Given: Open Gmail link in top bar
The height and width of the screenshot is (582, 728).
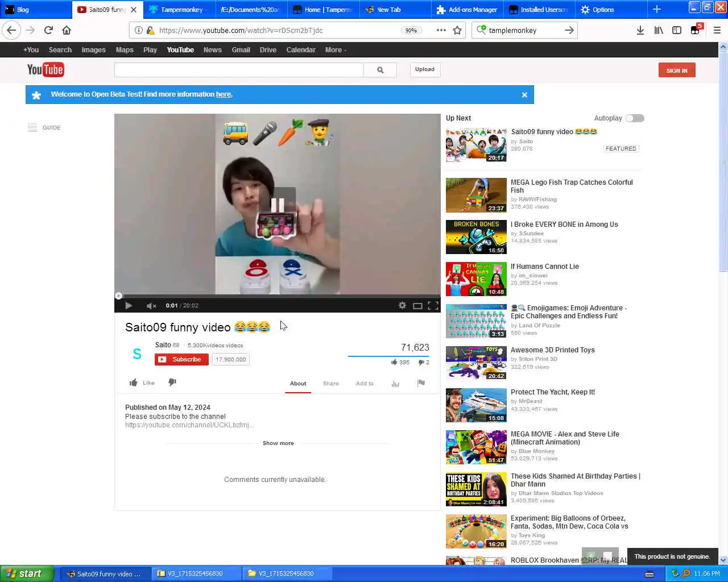Looking at the screenshot, I should click(241, 50).
